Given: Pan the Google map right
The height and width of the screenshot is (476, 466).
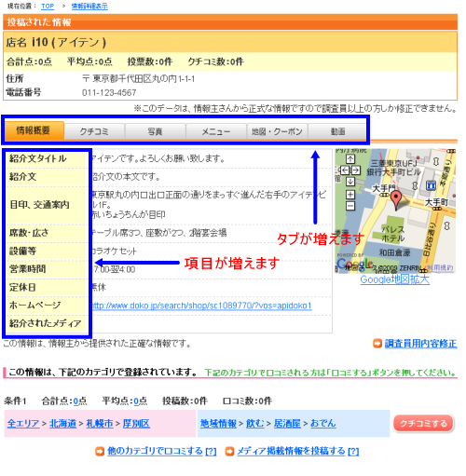Looking at the screenshot, I should 356,170.
